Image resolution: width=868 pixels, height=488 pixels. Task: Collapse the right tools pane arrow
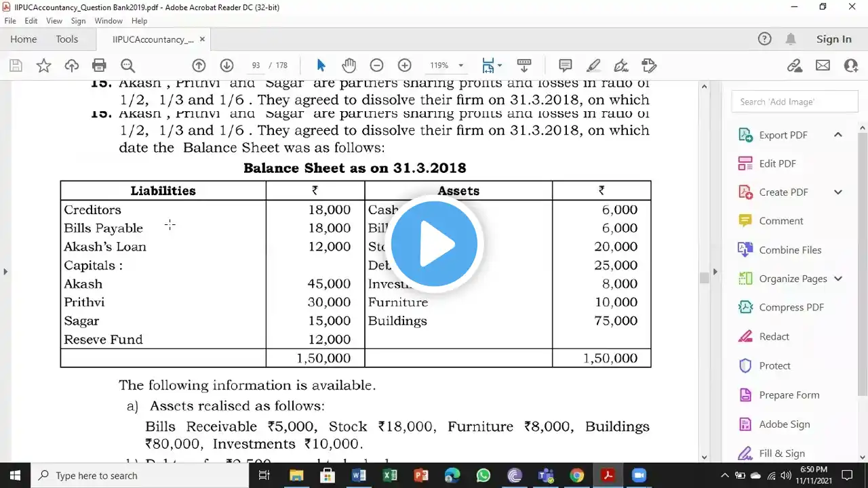[714, 272]
